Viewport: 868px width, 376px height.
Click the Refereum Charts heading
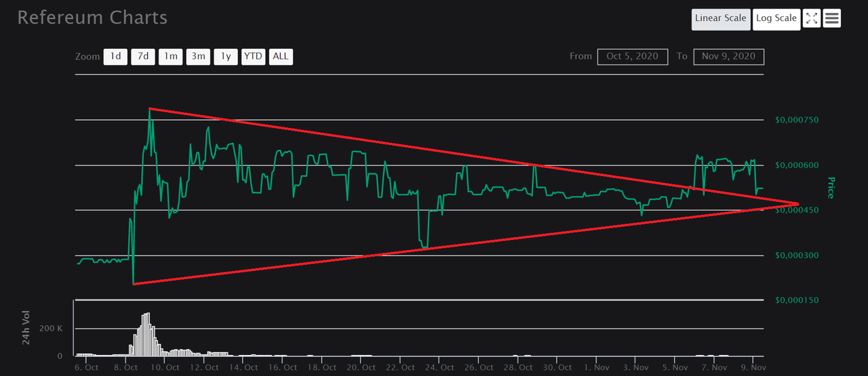pos(92,18)
